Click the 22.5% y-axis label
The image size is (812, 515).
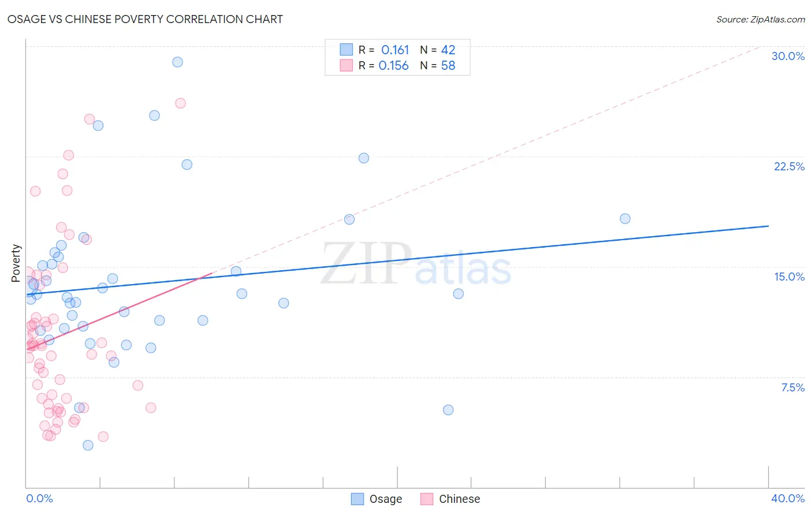(789, 166)
